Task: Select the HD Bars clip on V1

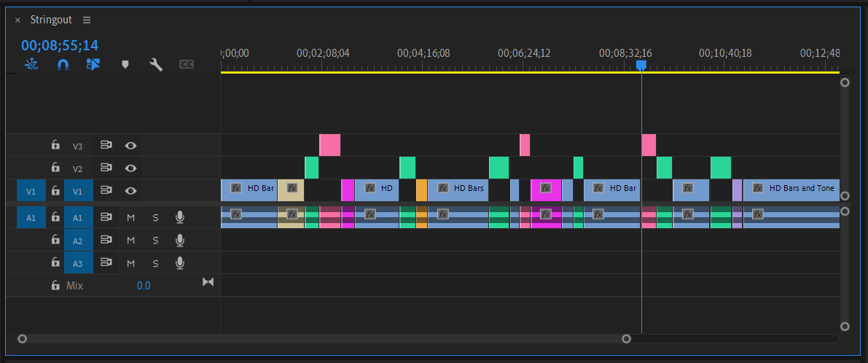Action: 458,190
